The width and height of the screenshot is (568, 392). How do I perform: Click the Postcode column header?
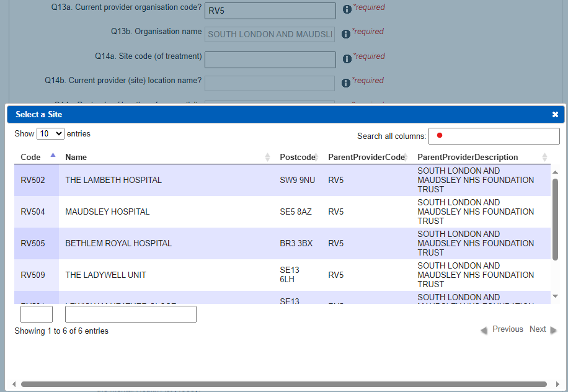[298, 158]
